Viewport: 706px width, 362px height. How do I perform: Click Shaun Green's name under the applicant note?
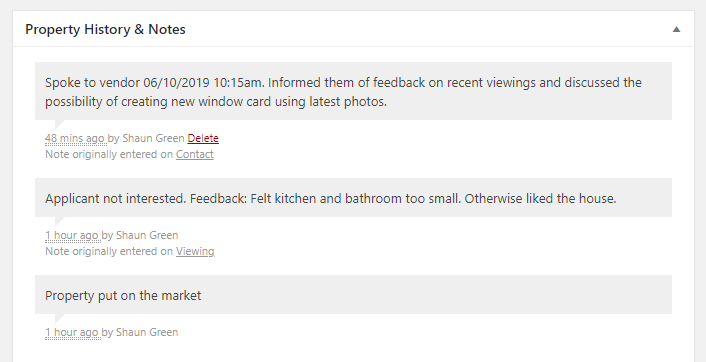tap(147, 235)
